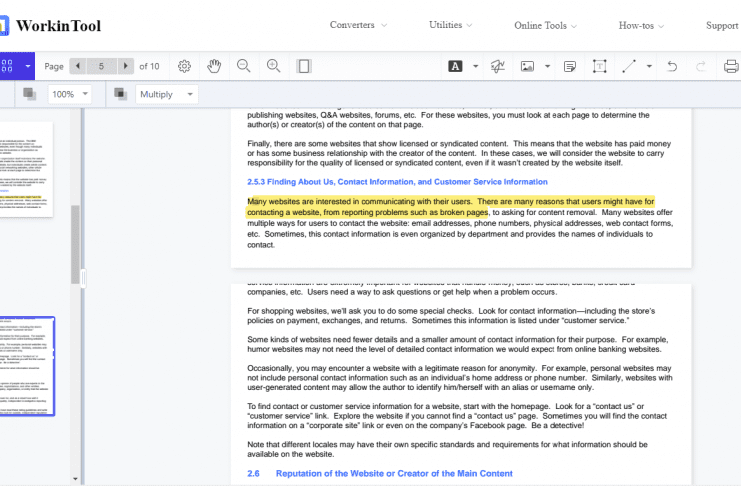Open the thumbnail grid panel button
Screen dimensions: 741x486
click(x=7, y=66)
